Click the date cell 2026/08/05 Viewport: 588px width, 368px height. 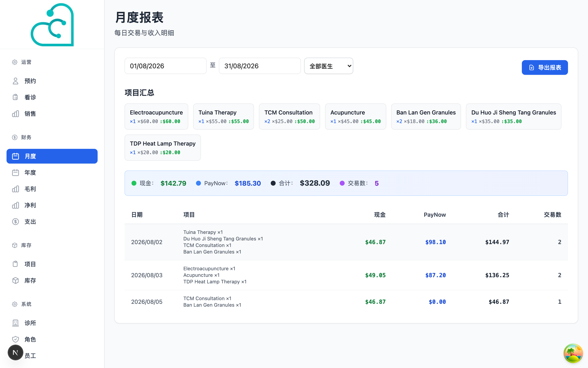147,302
